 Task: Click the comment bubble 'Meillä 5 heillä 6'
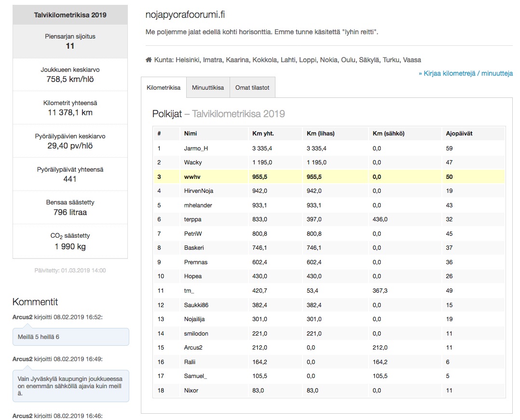coord(70,337)
